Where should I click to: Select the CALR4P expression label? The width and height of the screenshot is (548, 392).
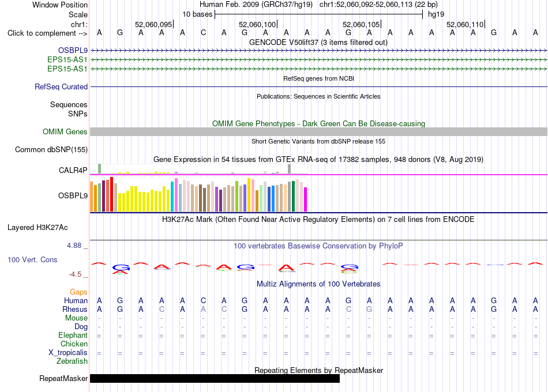[x=73, y=170]
